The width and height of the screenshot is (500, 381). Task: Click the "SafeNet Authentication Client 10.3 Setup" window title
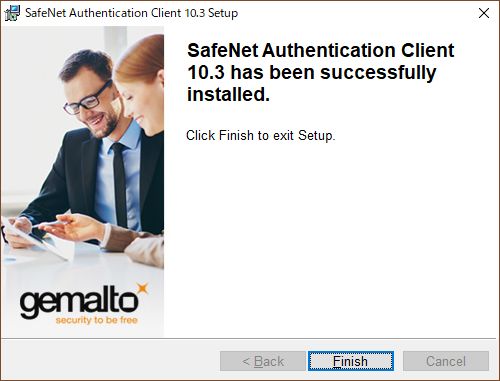coord(132,13)
